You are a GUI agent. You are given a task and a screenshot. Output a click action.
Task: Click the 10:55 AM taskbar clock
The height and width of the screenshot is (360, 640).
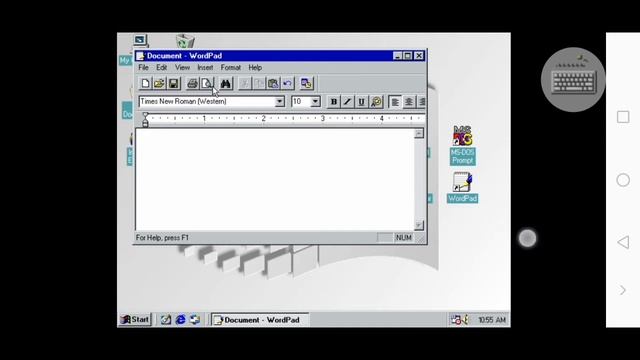click(x=492, y=320)
